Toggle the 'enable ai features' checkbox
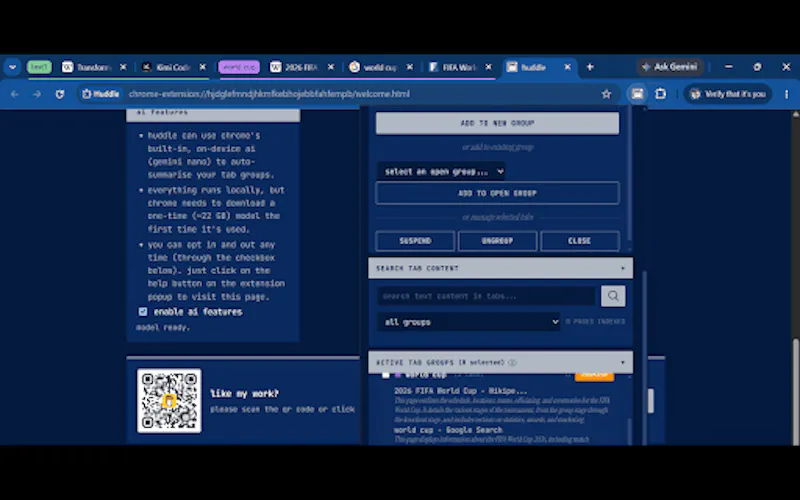Image resolution: width=800 pixels, height=500 pixels. click(x=143, y=311)
